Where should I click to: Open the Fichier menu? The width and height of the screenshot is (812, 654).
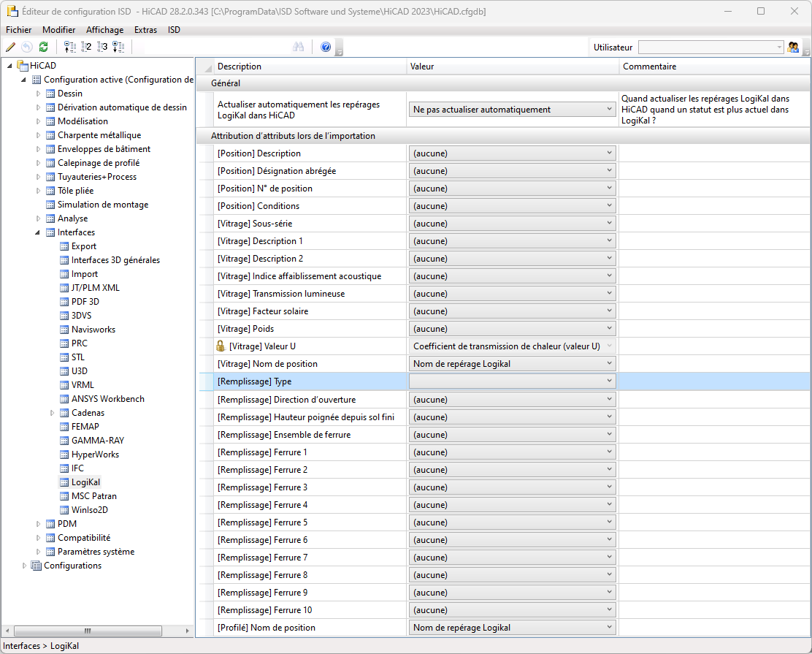(19, 30)
